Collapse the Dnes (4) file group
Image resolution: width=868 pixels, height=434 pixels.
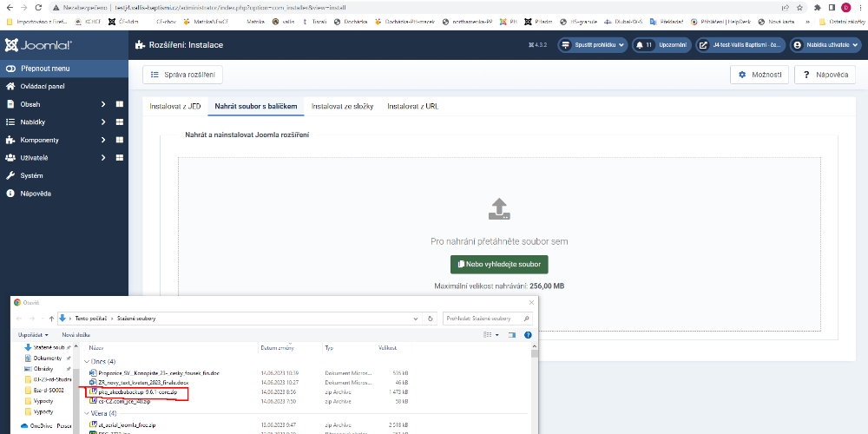86,361
